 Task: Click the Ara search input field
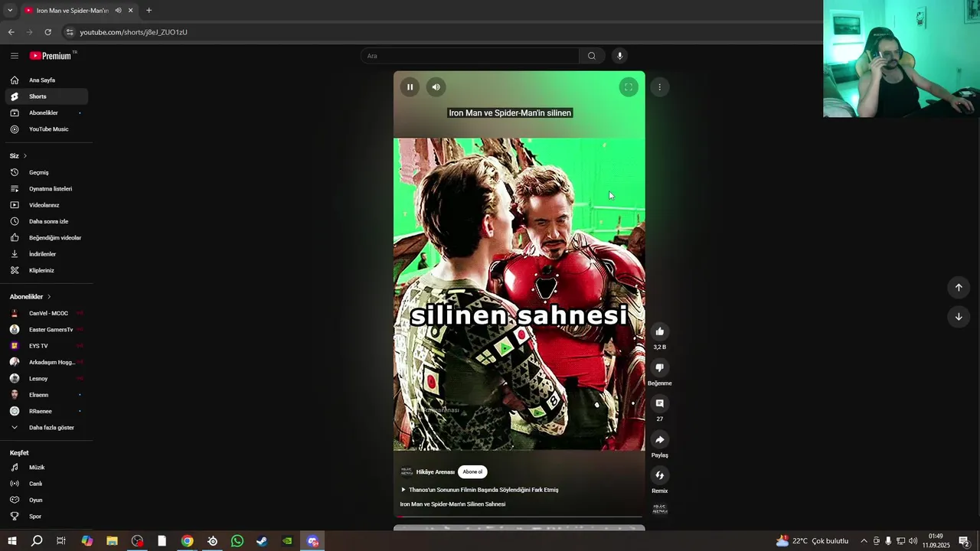click(470, 56)
